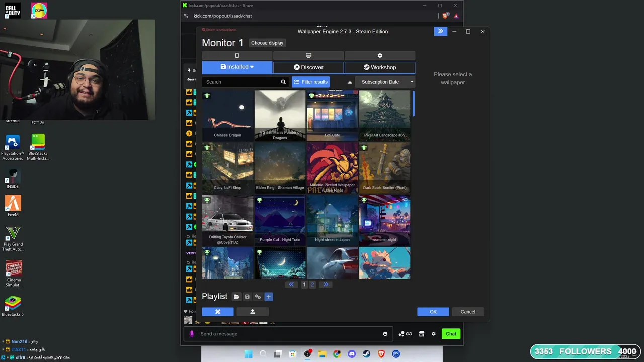Click the Filter results button
Image resolution: width=644 pixels, height=362 pixels.
[x=310, y=82]
